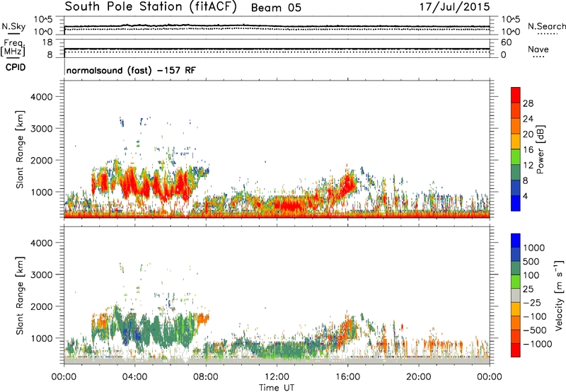Pick the blue Power segment between 4 and 8
The width and height of the screenshot is (566, 392).
(516, 188)
